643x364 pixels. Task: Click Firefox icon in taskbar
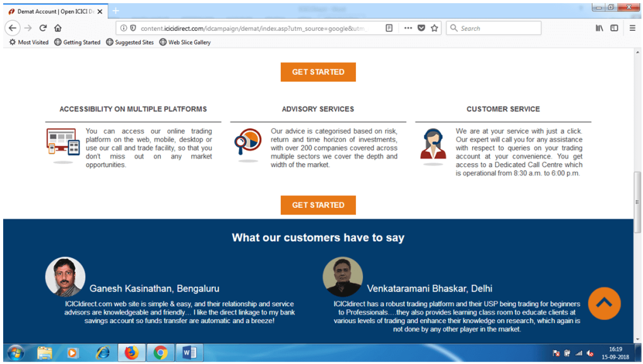(132, 353)
